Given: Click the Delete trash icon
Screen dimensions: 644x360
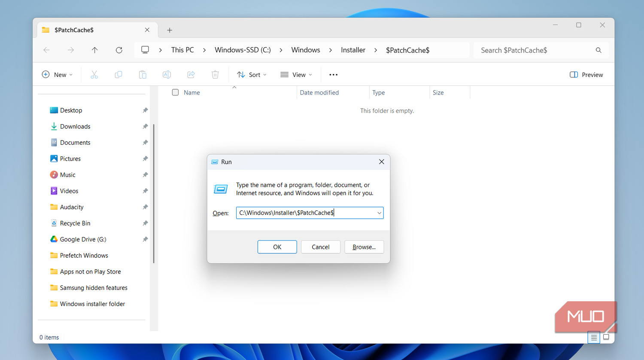Looking at the screenshot, I should [x=215, y=75].
